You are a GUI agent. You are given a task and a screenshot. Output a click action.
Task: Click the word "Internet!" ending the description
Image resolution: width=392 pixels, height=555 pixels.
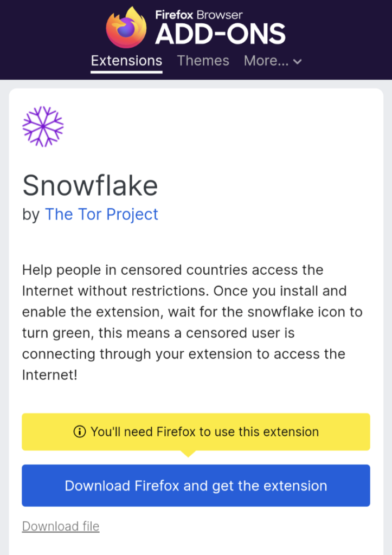coord(49,375)
